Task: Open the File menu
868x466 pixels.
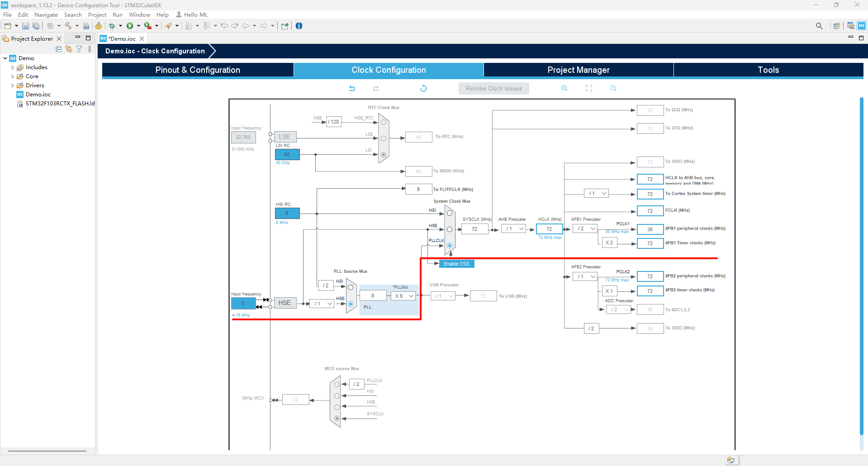Action: pyautogui.click(x=8, y=15)
